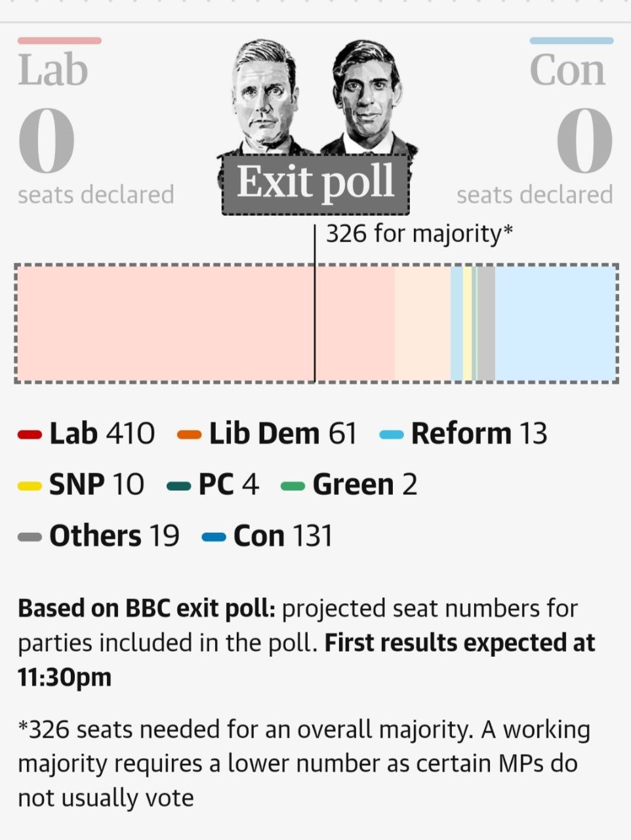Click the light blue Conservative bar segment
The width and height of the screenshot is (631, 840).
pyautogui.click(x=556, y=323)
